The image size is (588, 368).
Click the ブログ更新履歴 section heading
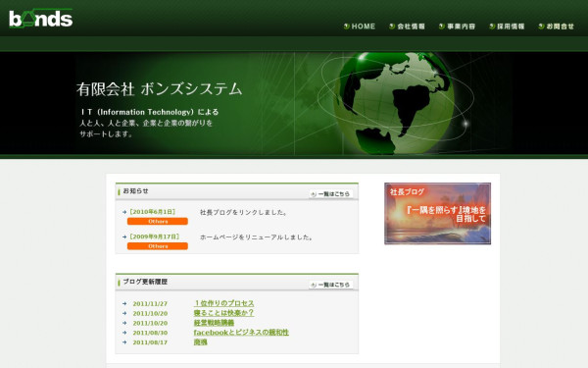(145, 282)
